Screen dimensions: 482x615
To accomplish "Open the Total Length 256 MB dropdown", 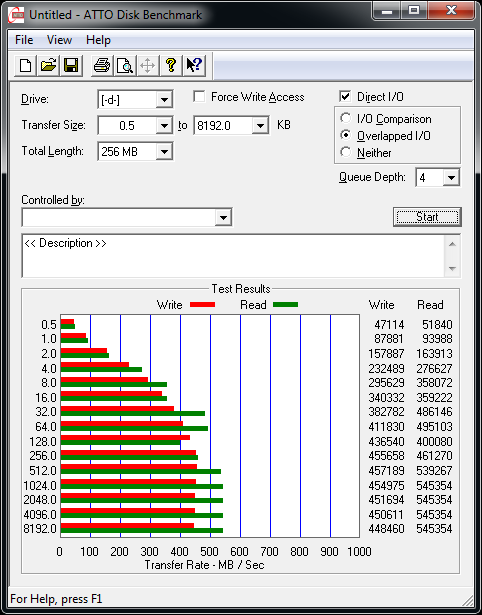I will pos(135,151).
